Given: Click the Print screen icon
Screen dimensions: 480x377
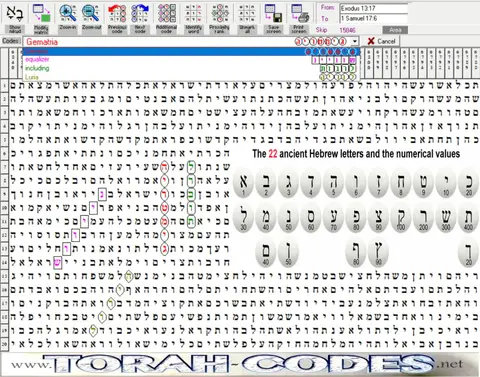Looking at the screenshot, I should (299, 13).
